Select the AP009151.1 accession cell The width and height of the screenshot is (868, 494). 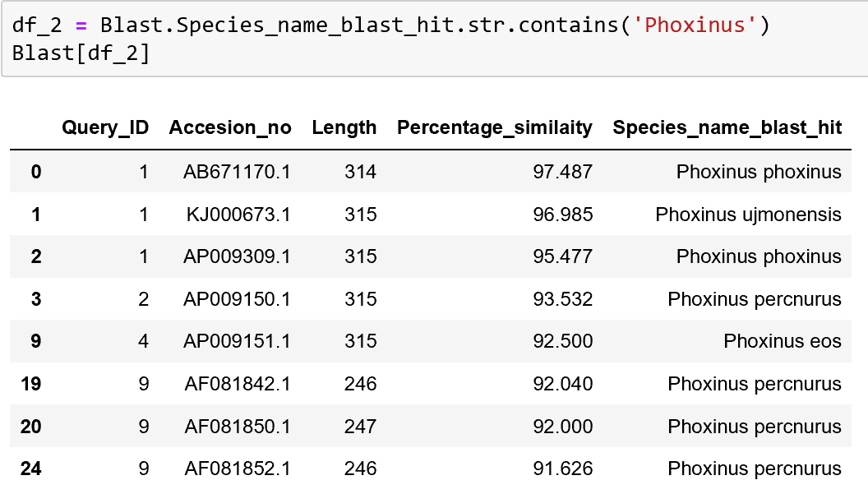tap(237, 341)
